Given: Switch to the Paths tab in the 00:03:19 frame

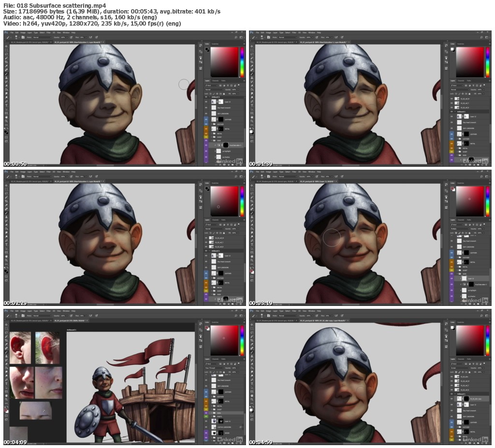Looking at the screenshot, I should [469, 220].
